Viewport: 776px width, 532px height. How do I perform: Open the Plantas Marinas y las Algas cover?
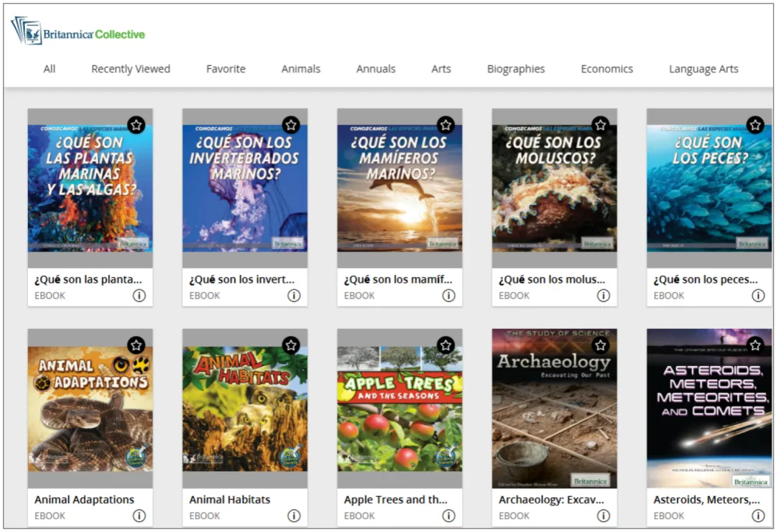click(90, 188)
